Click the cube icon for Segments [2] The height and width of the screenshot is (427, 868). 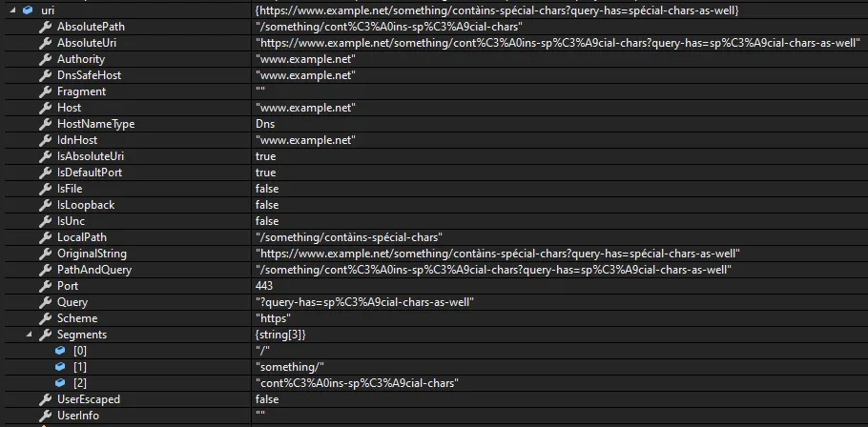click(60, 383)
